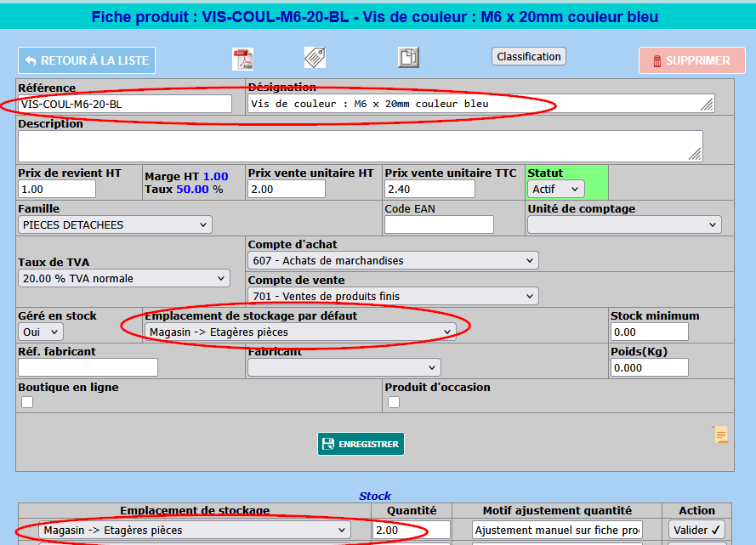
Task: Open the Famille dropdown PIECES DETACHEES
Action: coord(116,225)
